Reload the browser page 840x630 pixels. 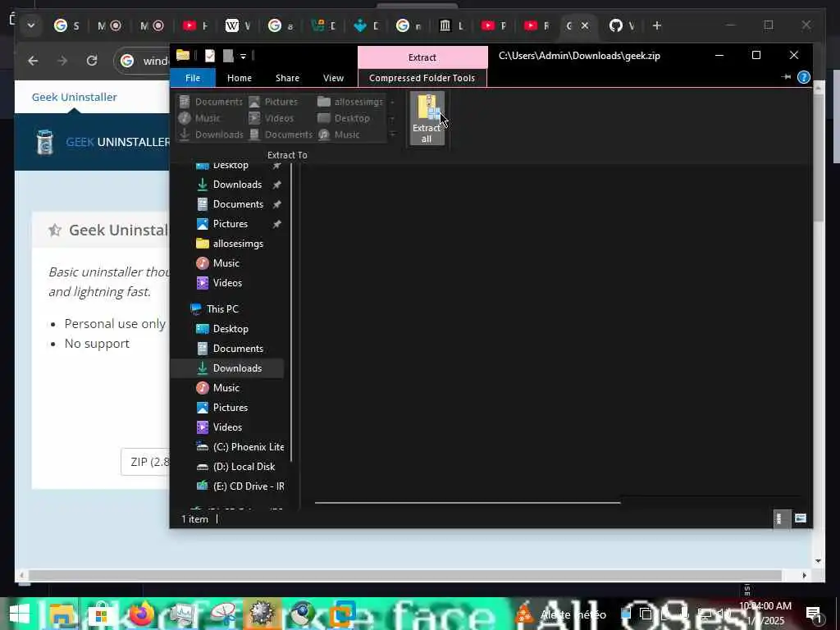[x=92, y=61]
